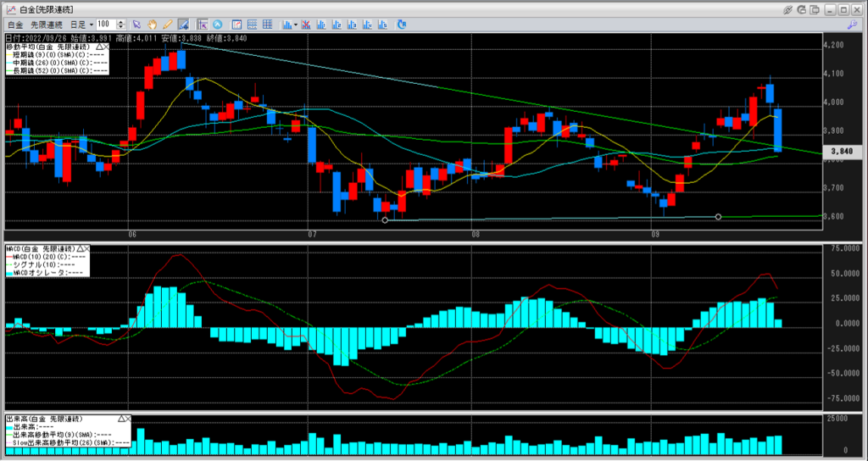Image resolution: width=868 pixels, height=461 pixels.
Task: Click the blue circular up-arrow icon
Action: [218, 25]
